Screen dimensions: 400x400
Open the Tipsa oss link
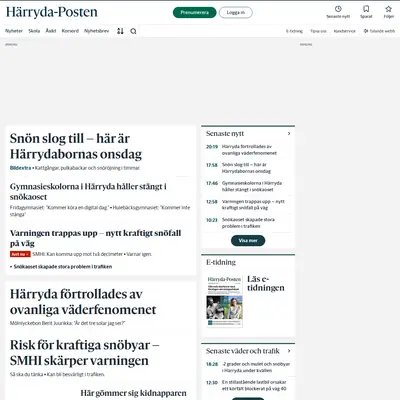click(x=318, y=31)
